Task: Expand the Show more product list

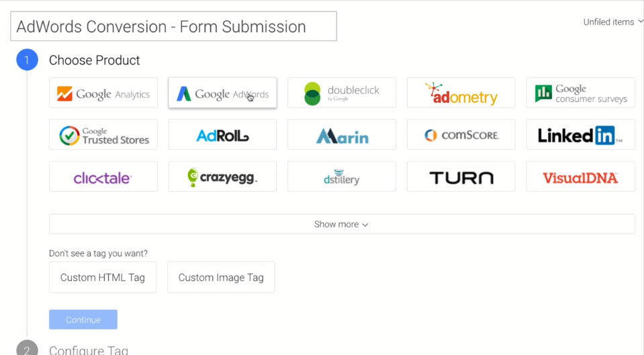Action: [x=342, y=224]
